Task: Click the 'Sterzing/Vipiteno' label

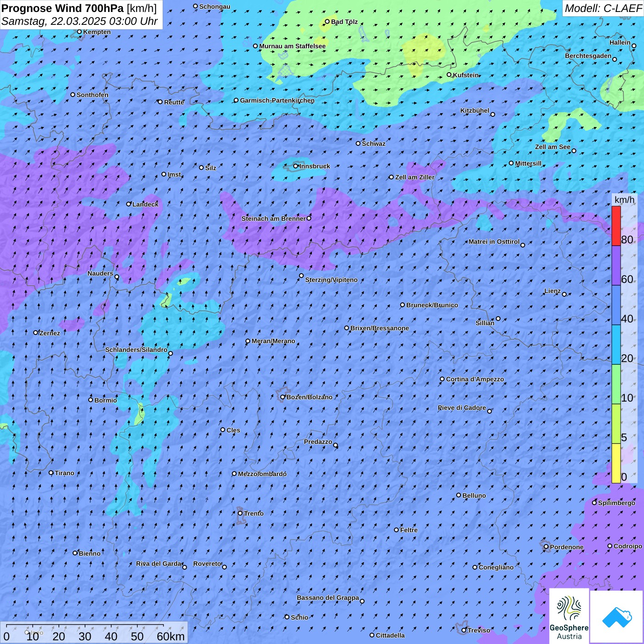Action: tap(331, 280)
